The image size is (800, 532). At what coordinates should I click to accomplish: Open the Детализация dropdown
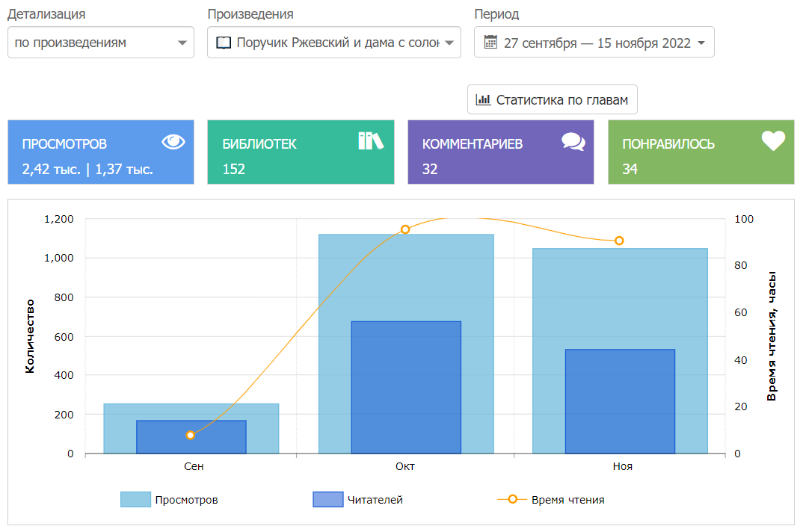click(100, 43)
